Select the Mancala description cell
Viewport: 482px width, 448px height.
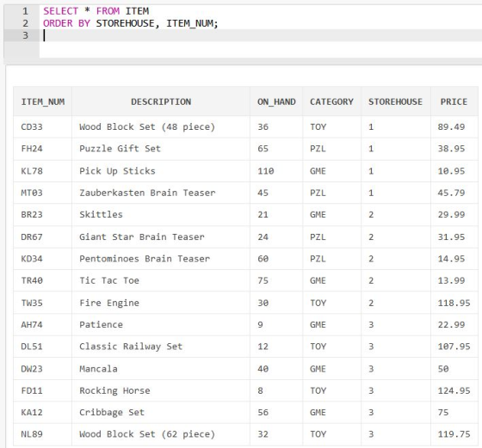[161, 369]
